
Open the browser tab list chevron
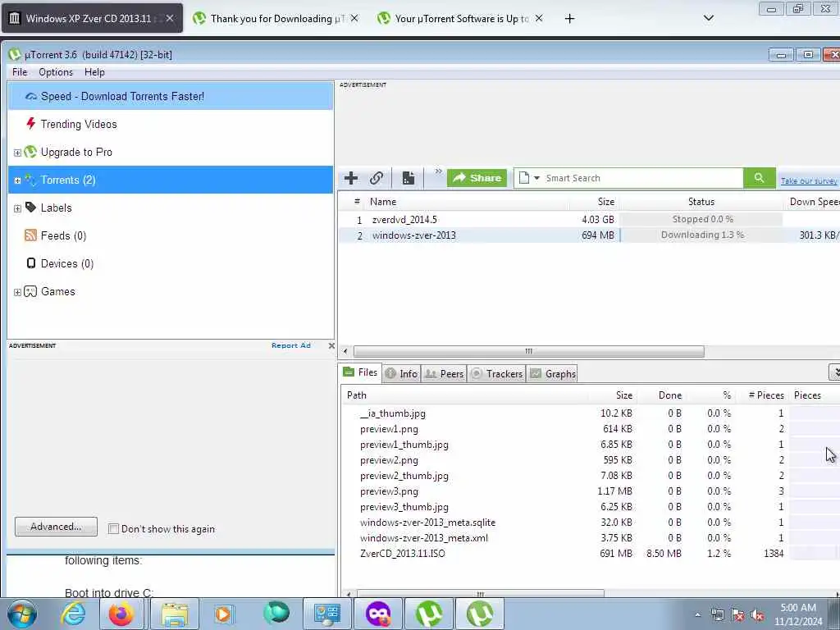[708, 18]
